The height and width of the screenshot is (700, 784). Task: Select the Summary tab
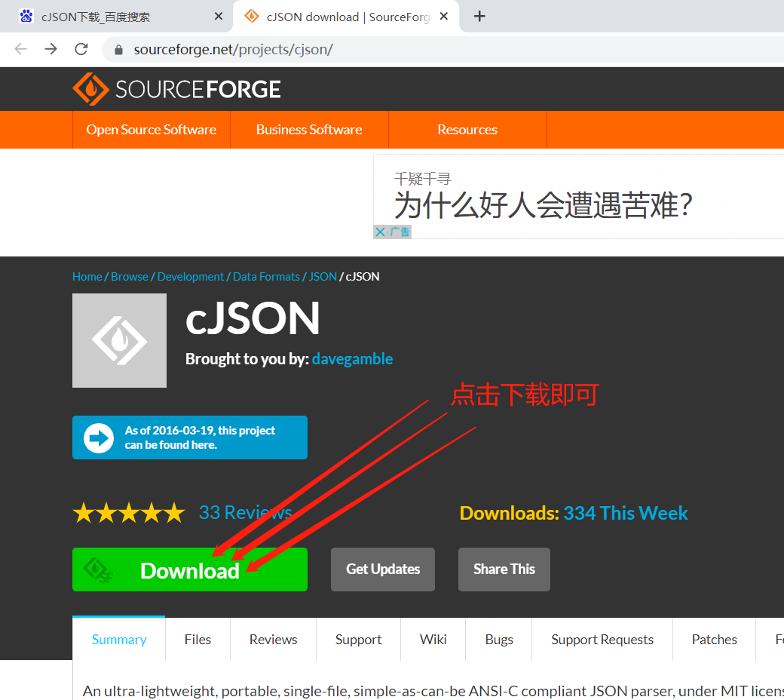tap(119, 640)
